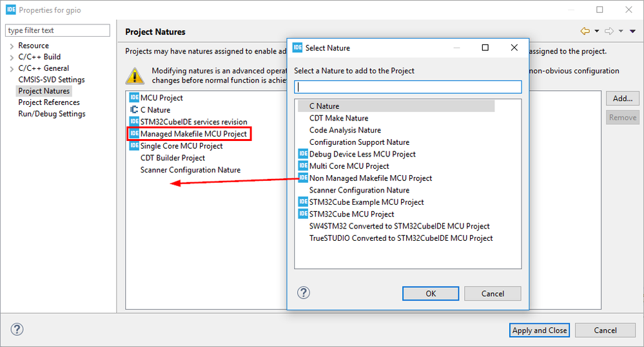Expand the C/C++ Build node

(12, 57)
